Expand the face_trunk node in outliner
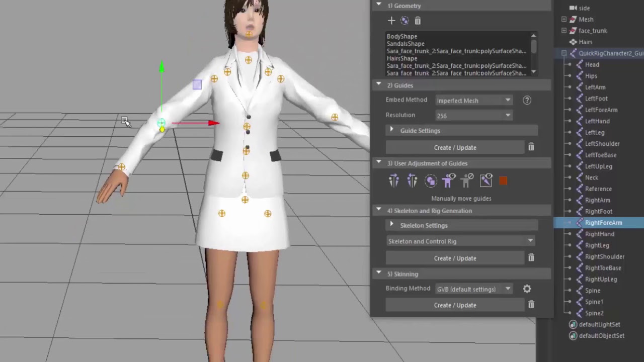The width and height of the screenshot is (644, 362). point(564,31)
